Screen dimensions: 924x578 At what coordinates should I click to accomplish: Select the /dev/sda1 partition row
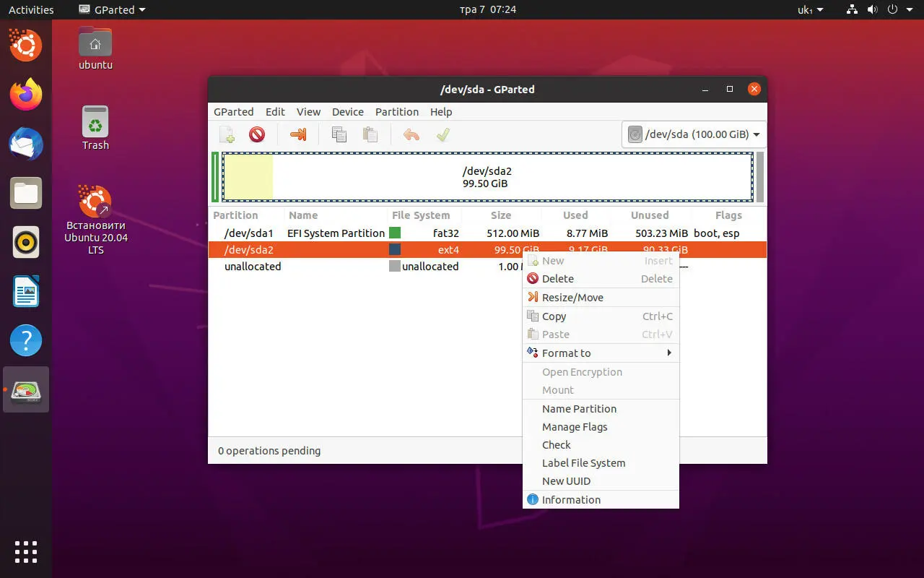(487, 233)
